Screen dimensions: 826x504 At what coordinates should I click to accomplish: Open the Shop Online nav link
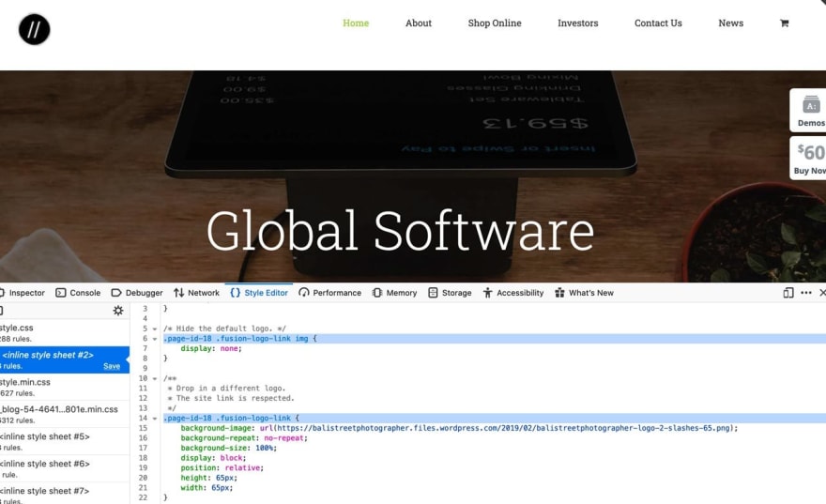coord(495,23)
